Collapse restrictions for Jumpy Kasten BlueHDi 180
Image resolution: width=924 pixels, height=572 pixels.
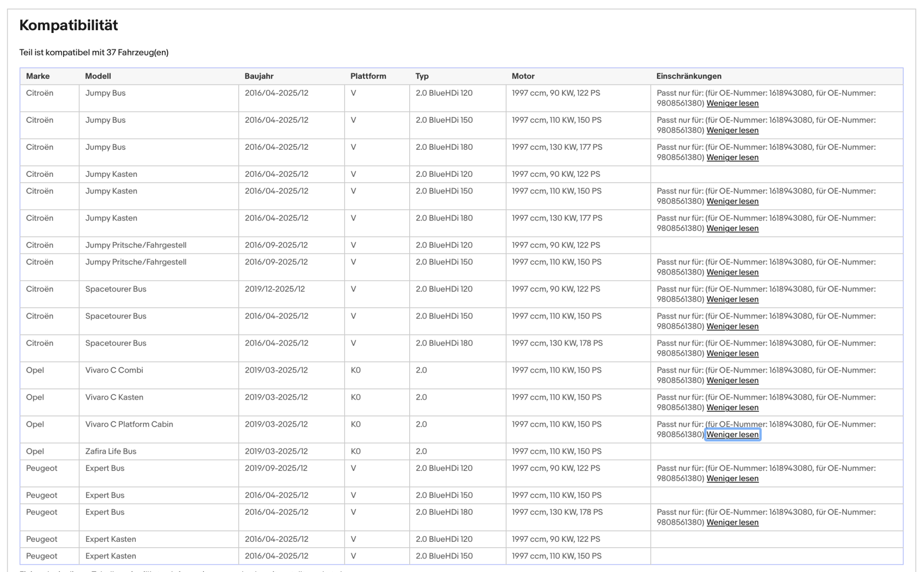coord(732,228)
